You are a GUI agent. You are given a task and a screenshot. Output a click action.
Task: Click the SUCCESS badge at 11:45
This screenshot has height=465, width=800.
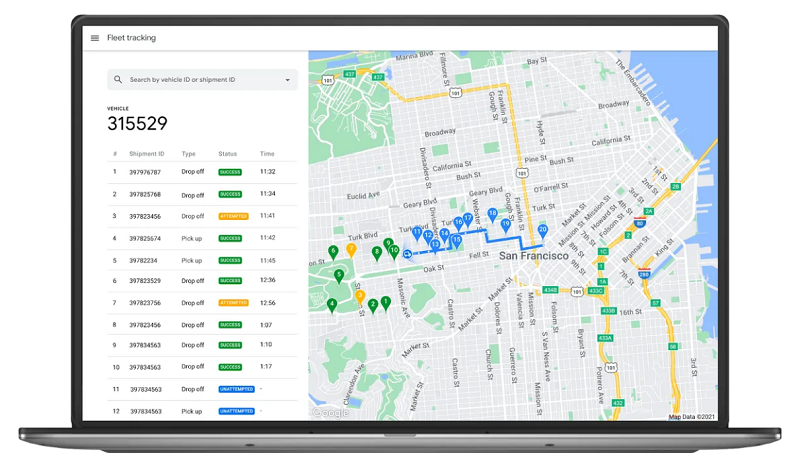[x=230, y=260]
